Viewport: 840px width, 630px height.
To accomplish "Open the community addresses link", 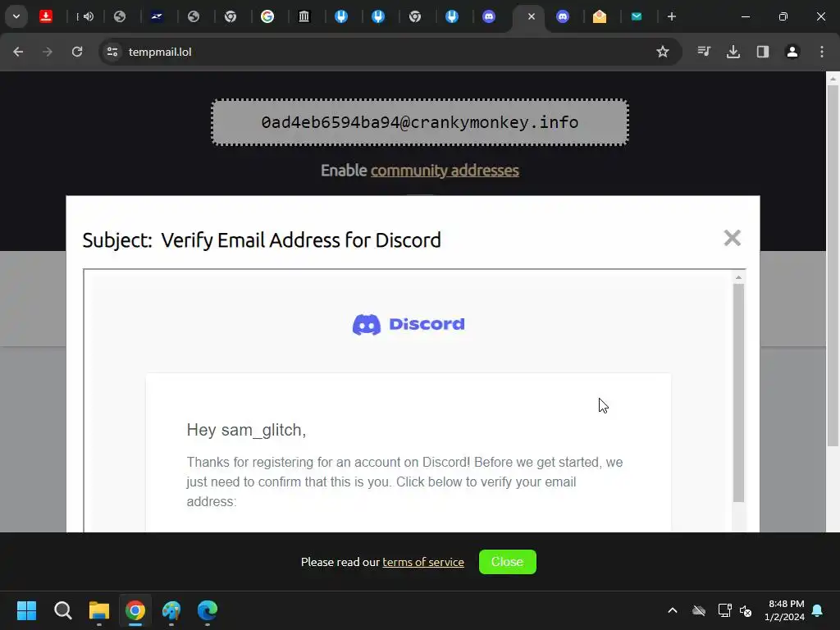I will (x=445, y=171).
